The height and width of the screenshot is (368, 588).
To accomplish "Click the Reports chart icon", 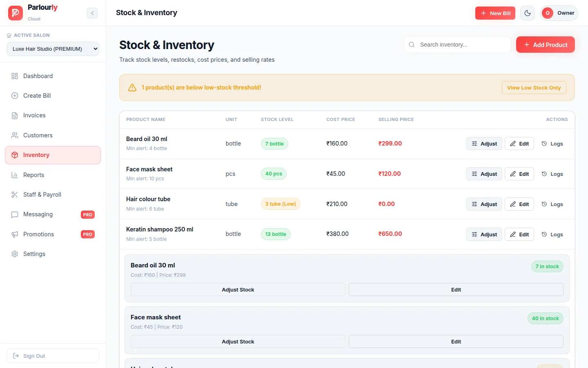I will click(15, 175).
